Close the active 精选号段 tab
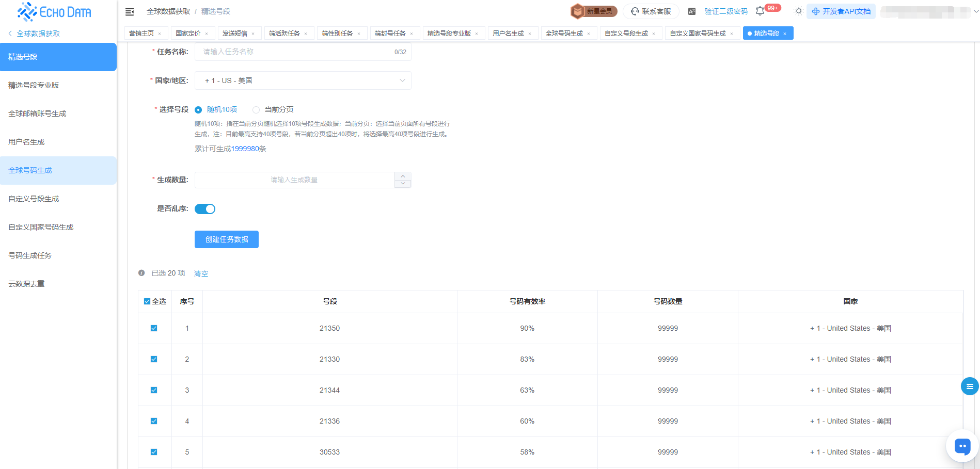The width and height of the screenshot is (980, 469). click(x=785, y=34)
